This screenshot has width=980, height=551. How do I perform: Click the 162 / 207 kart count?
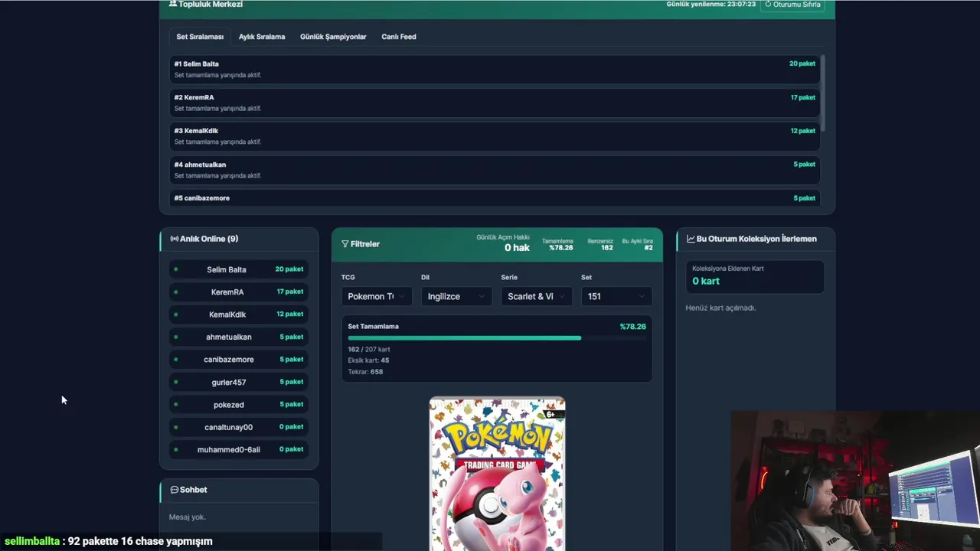(x=369, y=350)
